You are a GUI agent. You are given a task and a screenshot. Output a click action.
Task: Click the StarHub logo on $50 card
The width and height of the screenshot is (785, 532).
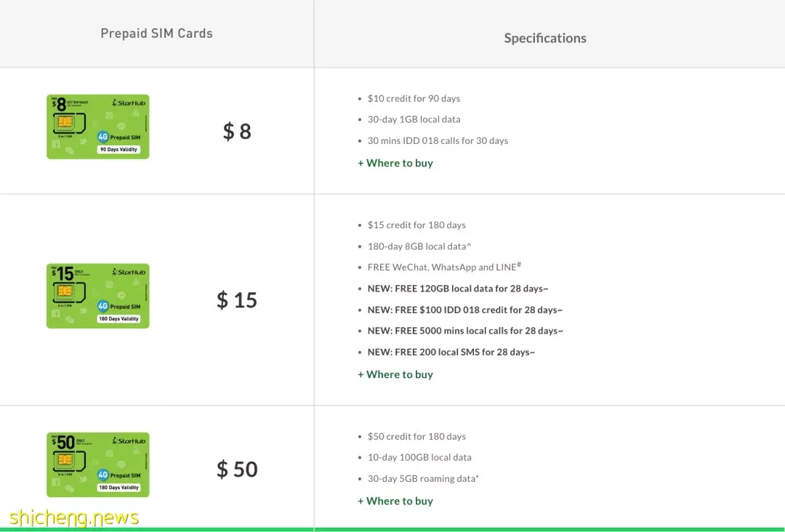(x=129, y=440)
